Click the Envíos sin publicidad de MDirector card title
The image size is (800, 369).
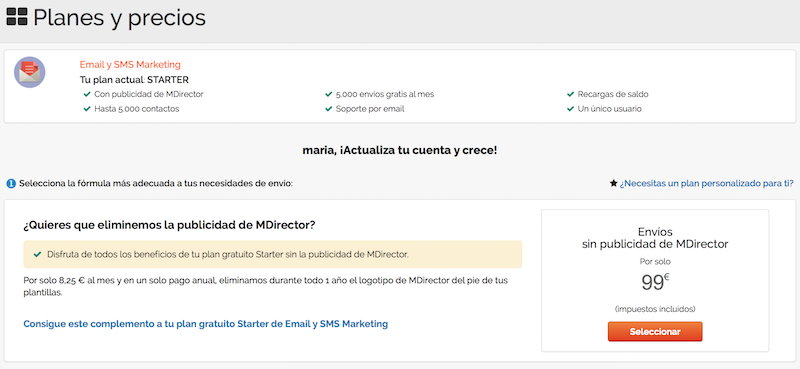tap(655, 238)
